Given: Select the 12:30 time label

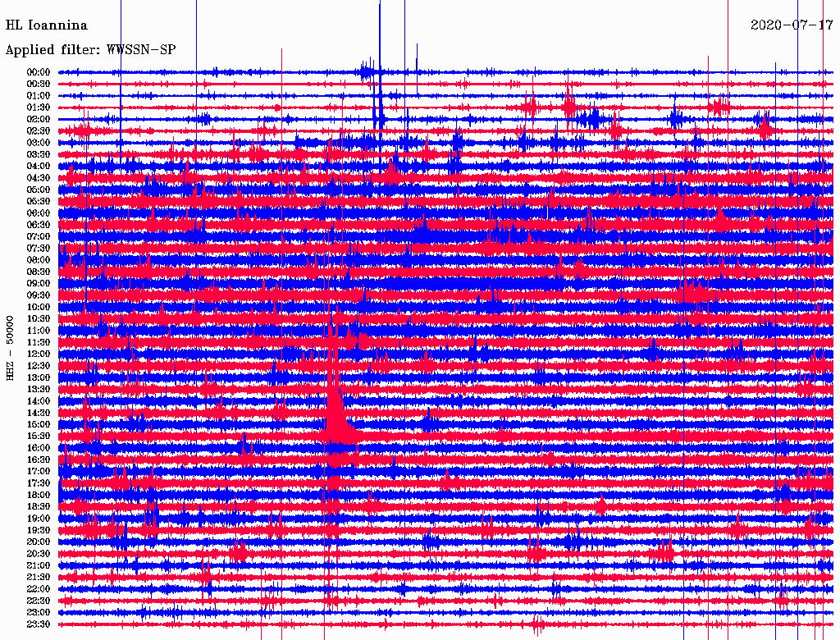Looking at the screenshot, I should [39, 366].
